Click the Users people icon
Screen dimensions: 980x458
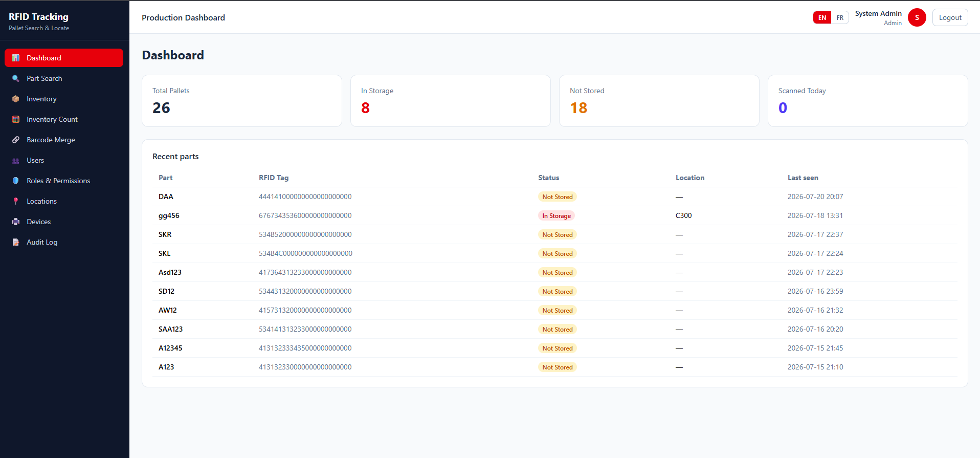[x=16, y=160]
